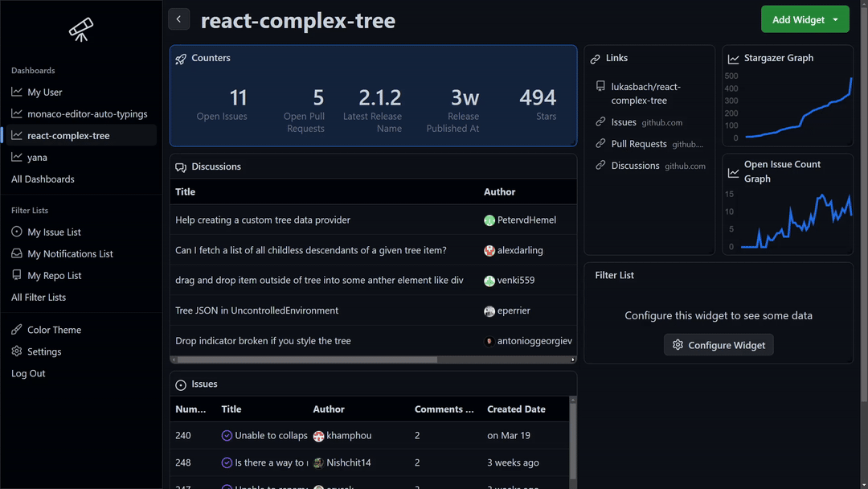The width and height of the screenshot is (868, 489).
Task: Click Nishchit14's avatar
Action: coord(318,463)
